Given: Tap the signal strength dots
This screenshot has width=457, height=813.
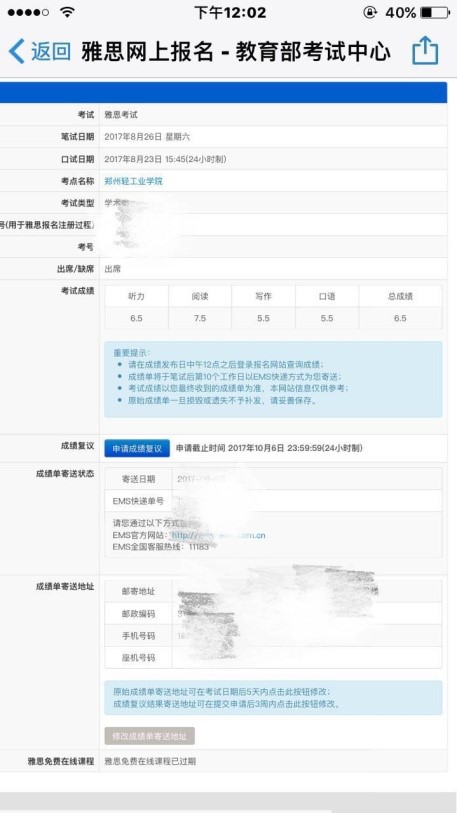Looking at the screenshot, I should (x=29, y=12).
